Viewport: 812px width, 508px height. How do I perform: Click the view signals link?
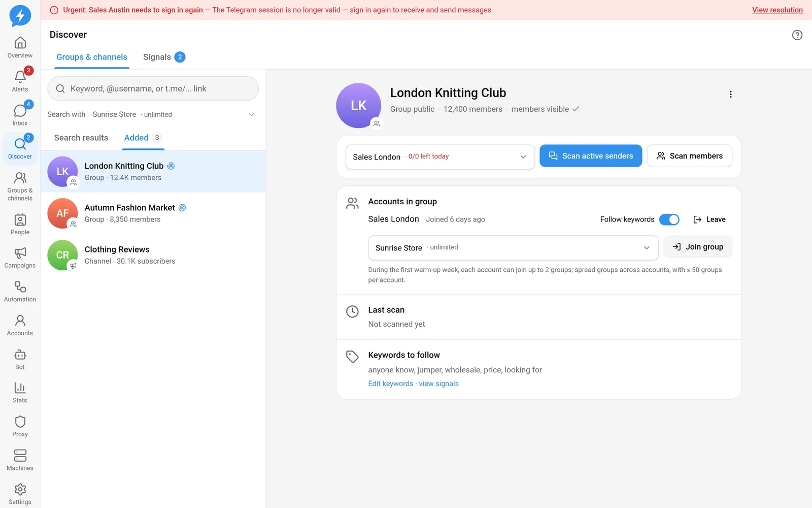438,384
